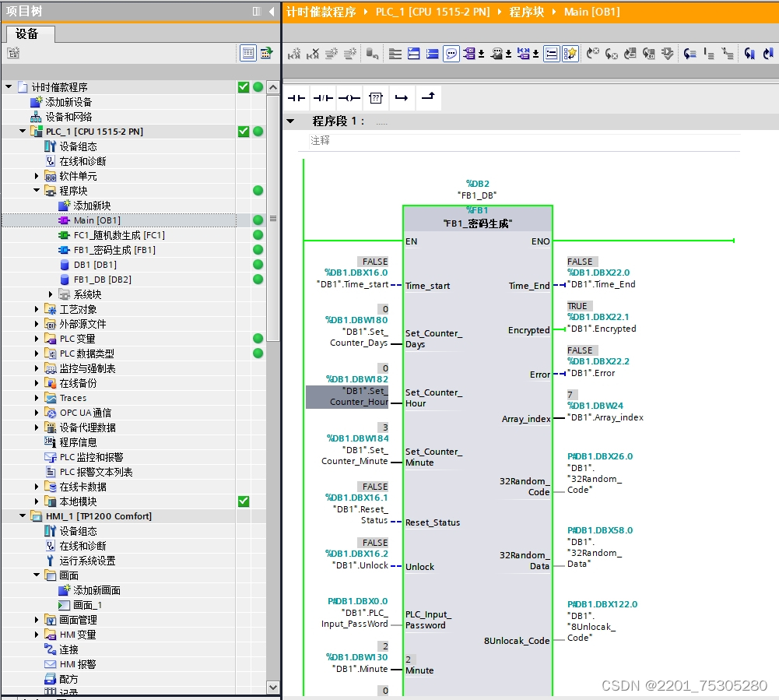The width and height of the screenshot is (779, 700).
Task: Collapse the 计时催款程序 project node
Action: pos(9,87)
